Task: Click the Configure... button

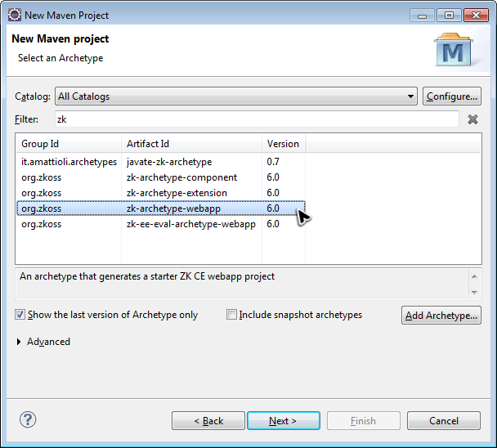Action: [452, 96]
